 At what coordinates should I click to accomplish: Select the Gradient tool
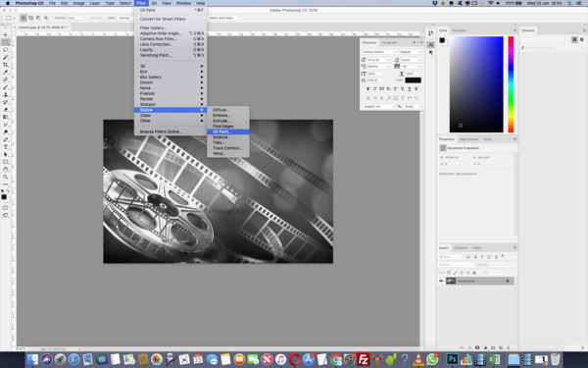point(6,117)
